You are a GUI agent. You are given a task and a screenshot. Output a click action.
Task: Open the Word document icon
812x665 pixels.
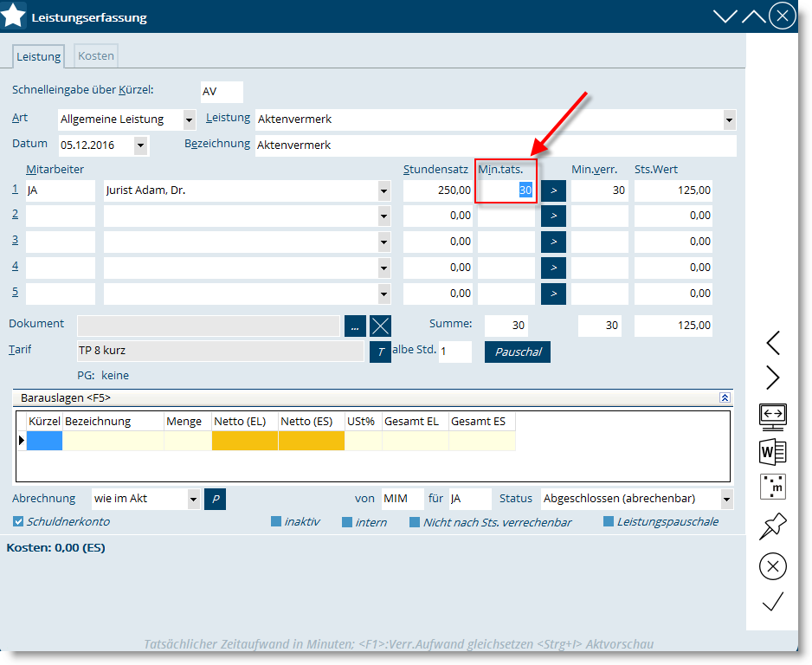click(773, 452)
